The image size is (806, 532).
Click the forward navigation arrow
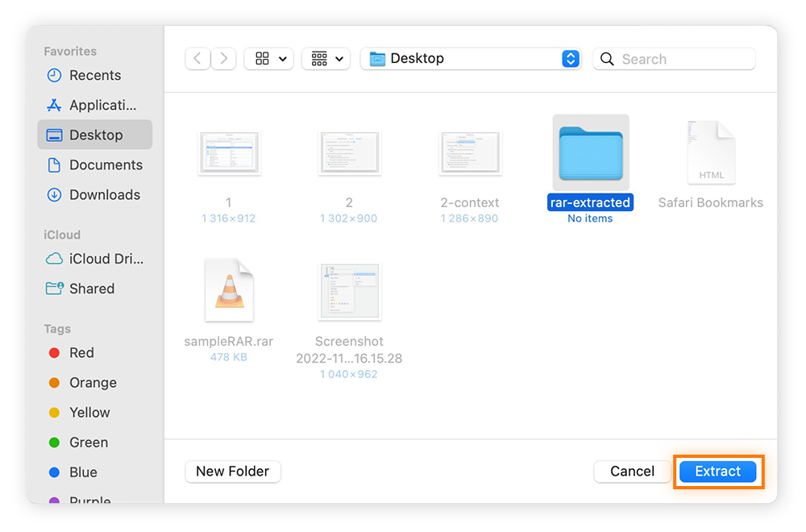click(x=224, y=58)
